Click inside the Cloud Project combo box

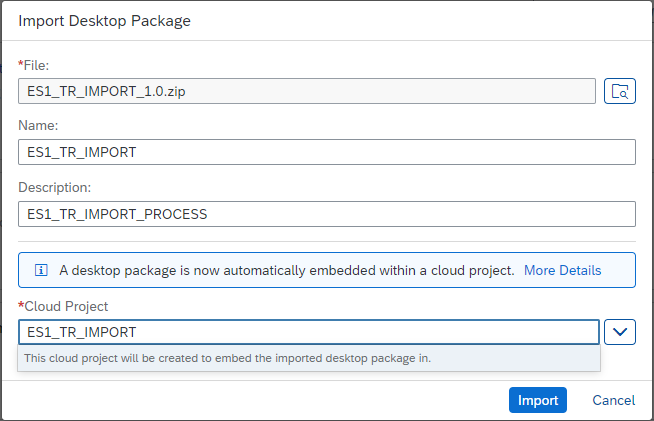[x=309, y=332]
